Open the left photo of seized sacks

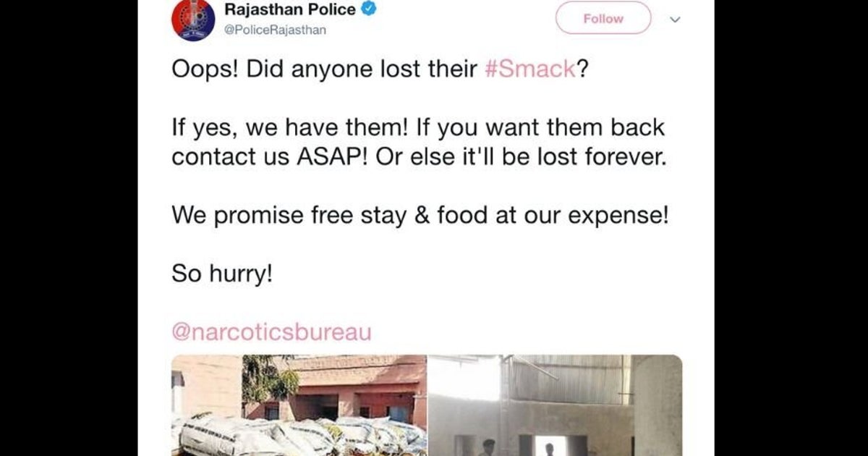(x=299, y=405)
